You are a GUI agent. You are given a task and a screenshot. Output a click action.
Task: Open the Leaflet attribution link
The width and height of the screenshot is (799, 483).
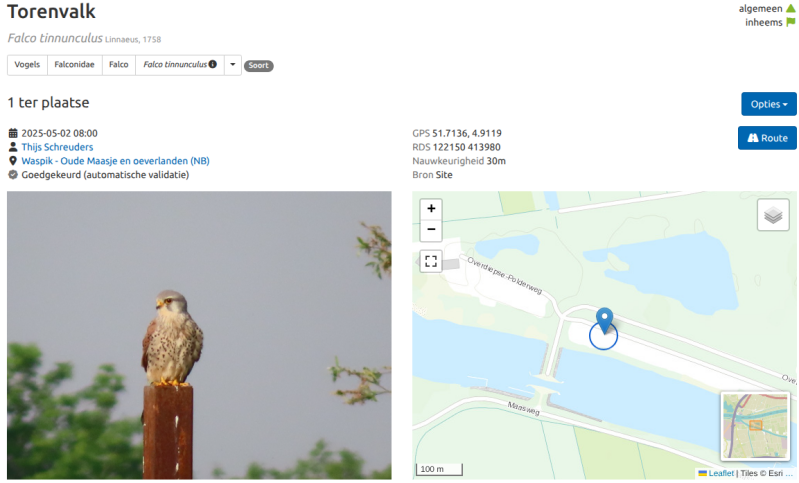(x=721, y=473)
